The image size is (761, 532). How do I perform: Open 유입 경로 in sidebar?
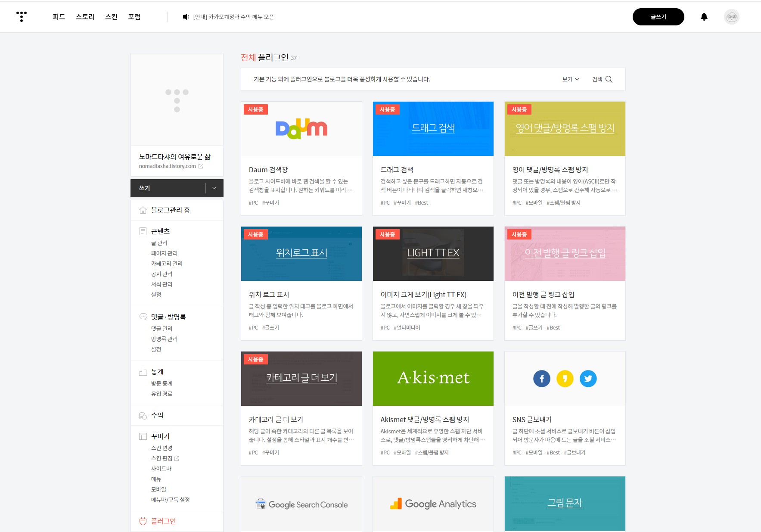pos(162,394)
